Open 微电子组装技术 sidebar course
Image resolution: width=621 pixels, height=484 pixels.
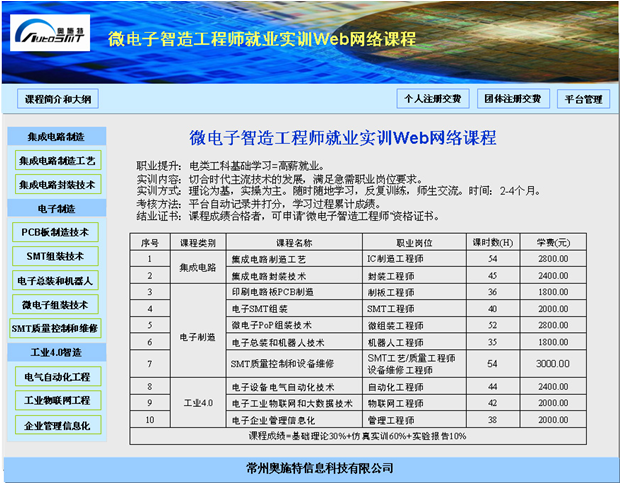[x=56, y=304]
